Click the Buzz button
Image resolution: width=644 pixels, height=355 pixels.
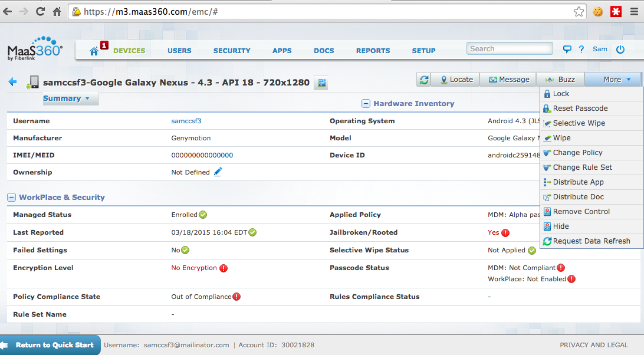pyautogui.click(x=561, y=80)
